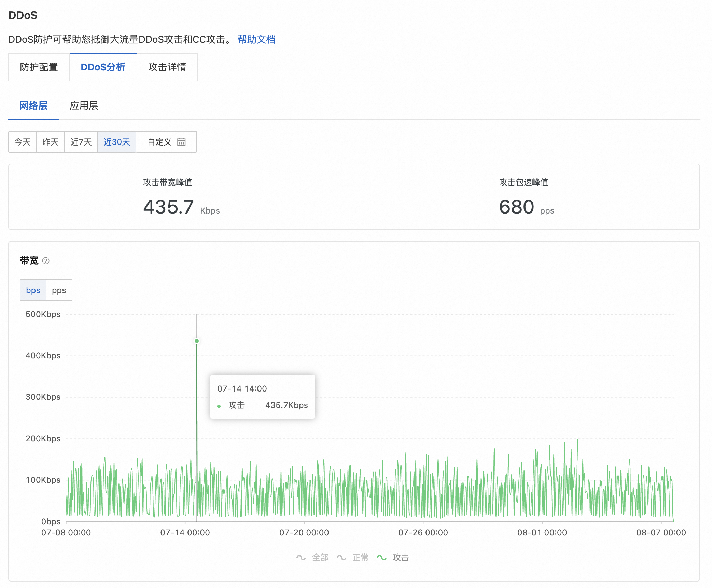Click the DDoS page heading
The image size is (712, 588).
[23, 15]
